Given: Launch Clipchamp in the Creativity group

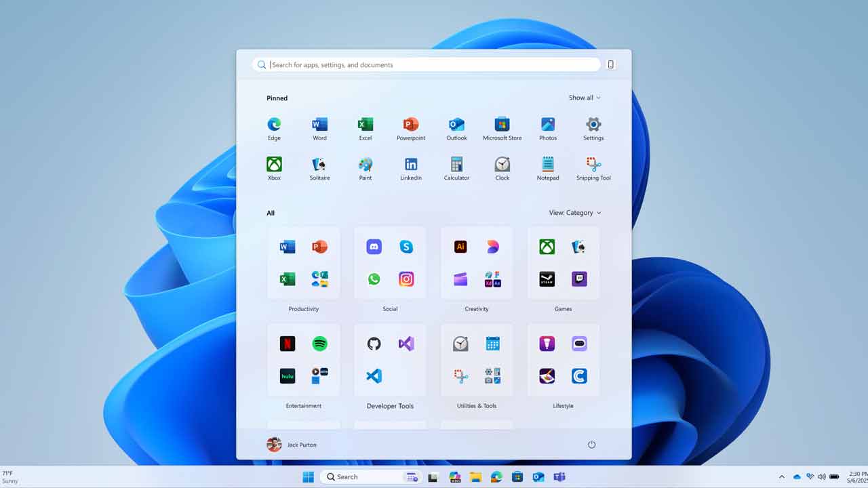Looking at the screenshot, I should (460, 279).
